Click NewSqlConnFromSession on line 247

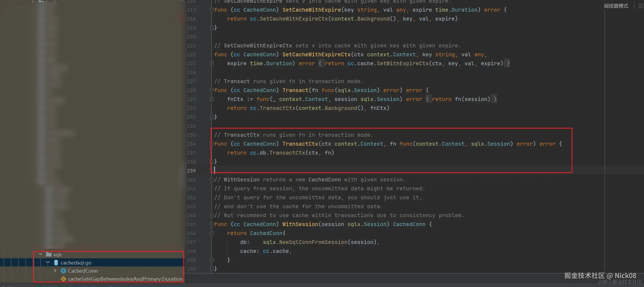313,242
